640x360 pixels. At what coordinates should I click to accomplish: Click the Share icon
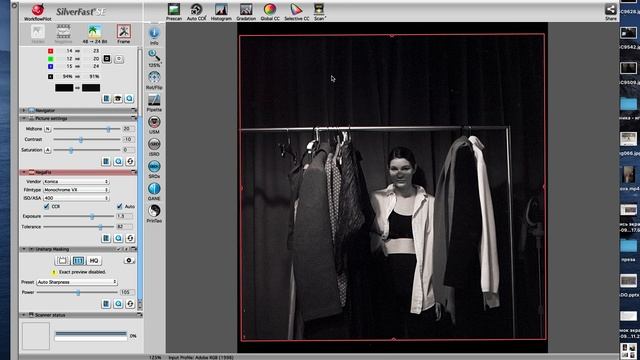[611, 12]
